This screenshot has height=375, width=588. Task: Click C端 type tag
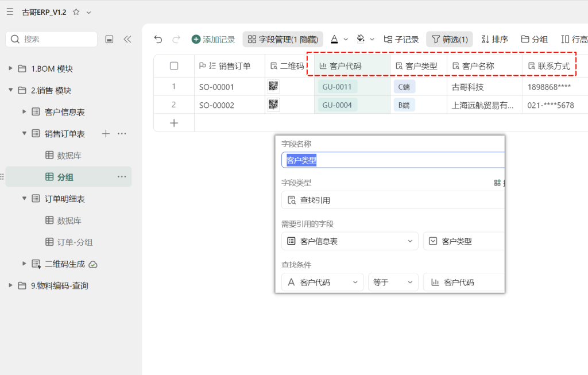click(x=404, y=87)
